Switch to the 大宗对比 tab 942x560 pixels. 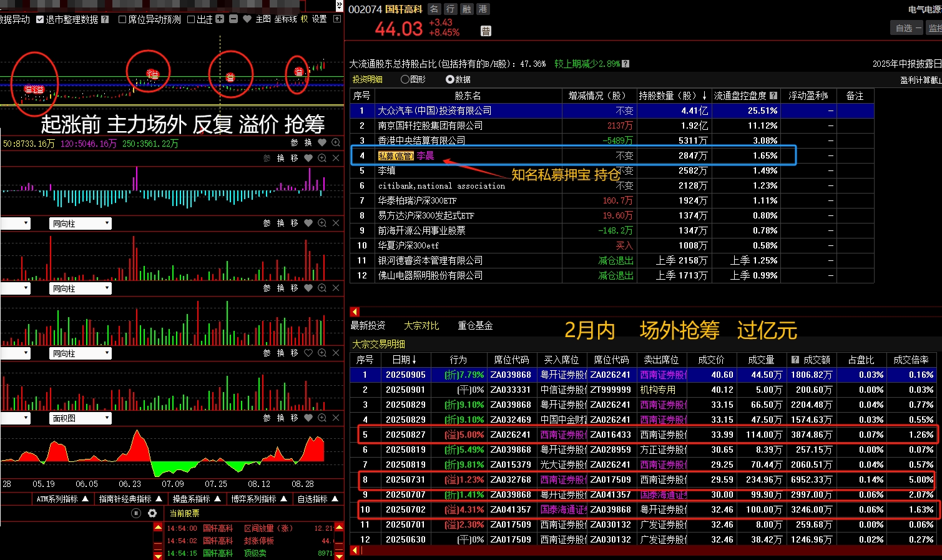(421, 325)
